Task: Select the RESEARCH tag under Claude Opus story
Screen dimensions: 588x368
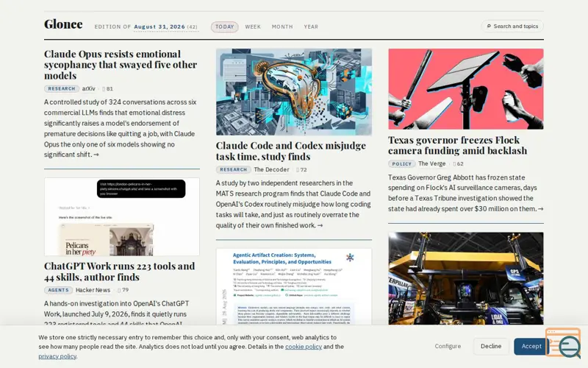Action: coord(62,88)
